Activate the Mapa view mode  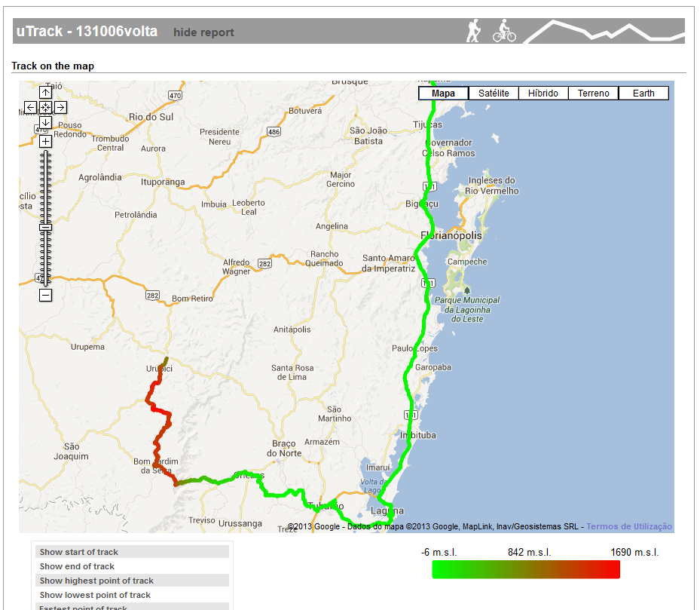click(x=443, y=93)
